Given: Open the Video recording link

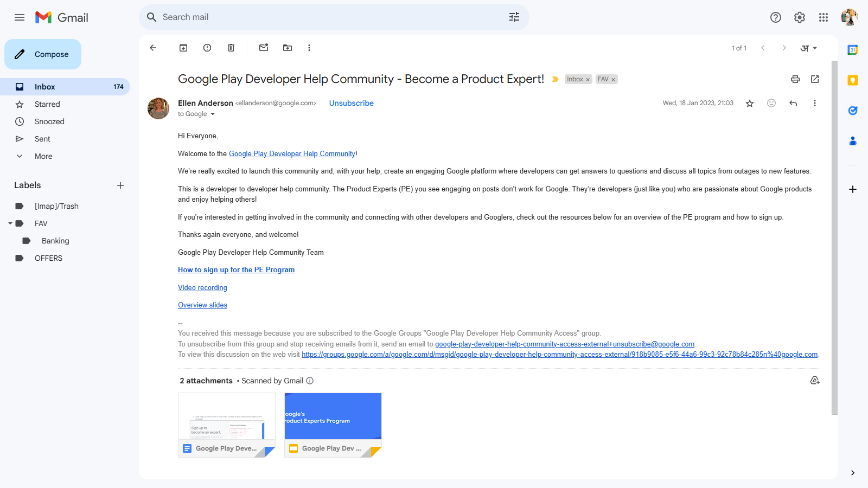Looking at the screenshot, I should (202, 288).
